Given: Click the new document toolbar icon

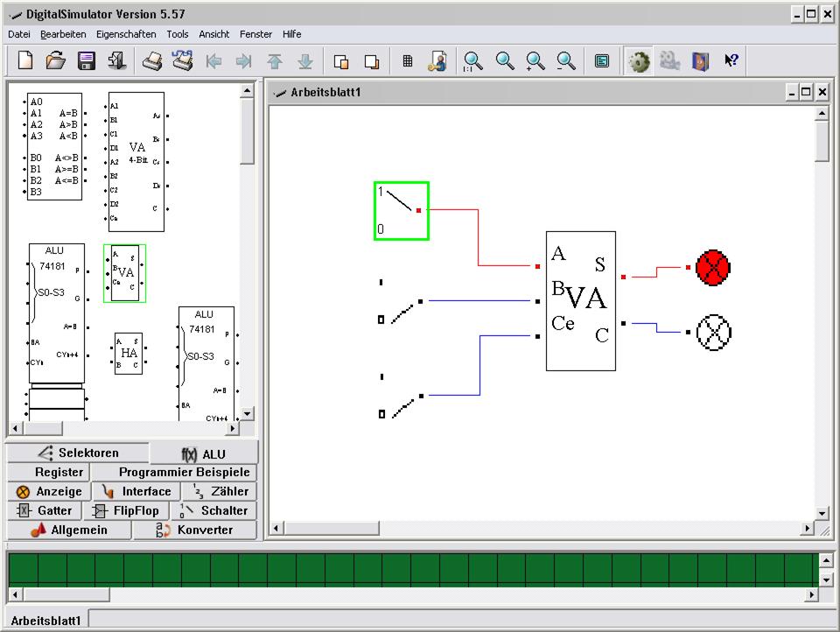Looking at the screenshot, I should [25, 61].
